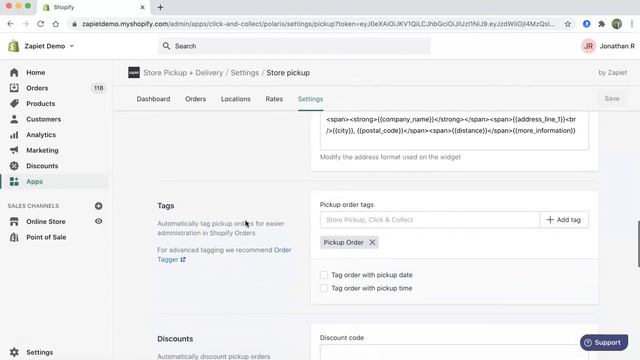Open the browser profile avatar
640x360 pixels.
tap(617, 24)
